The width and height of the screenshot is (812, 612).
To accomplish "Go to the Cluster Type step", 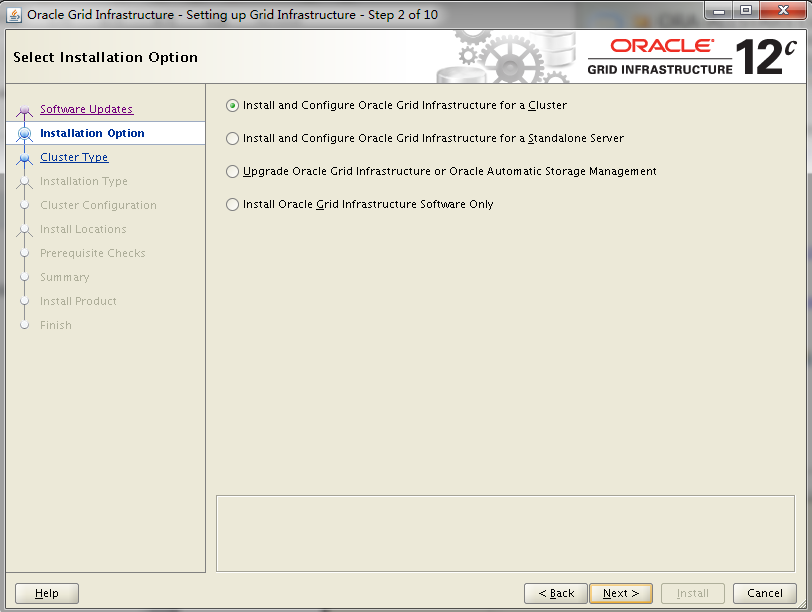I will pyautogui.click(x=74, y=157).
